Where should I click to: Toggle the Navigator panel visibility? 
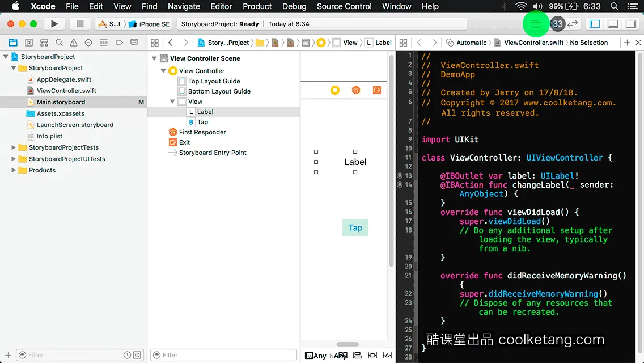(x=595, y=24)
